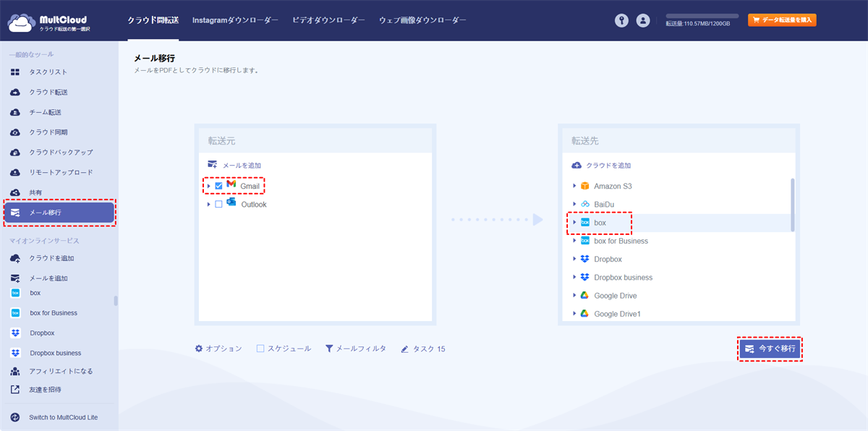Click the 今すぐ移行 button

[770, 349]
